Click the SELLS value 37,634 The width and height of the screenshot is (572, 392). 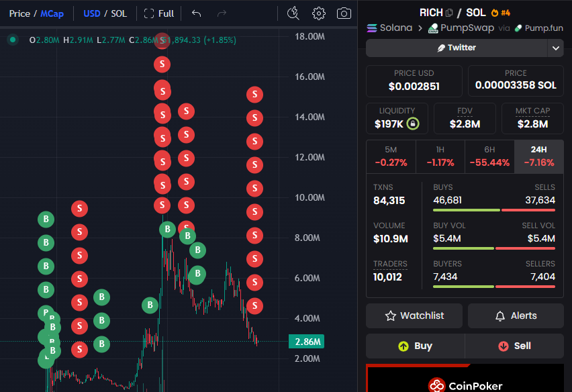pos(540,200)
